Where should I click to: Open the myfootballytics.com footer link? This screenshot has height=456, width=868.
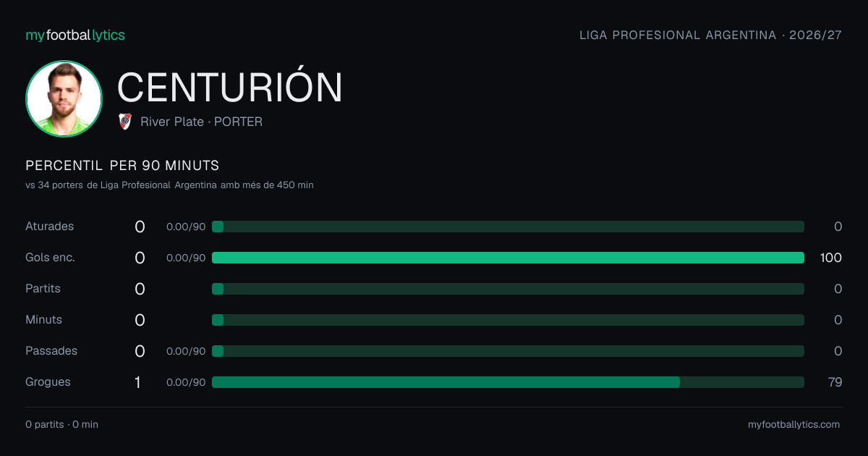click(793, 425)
